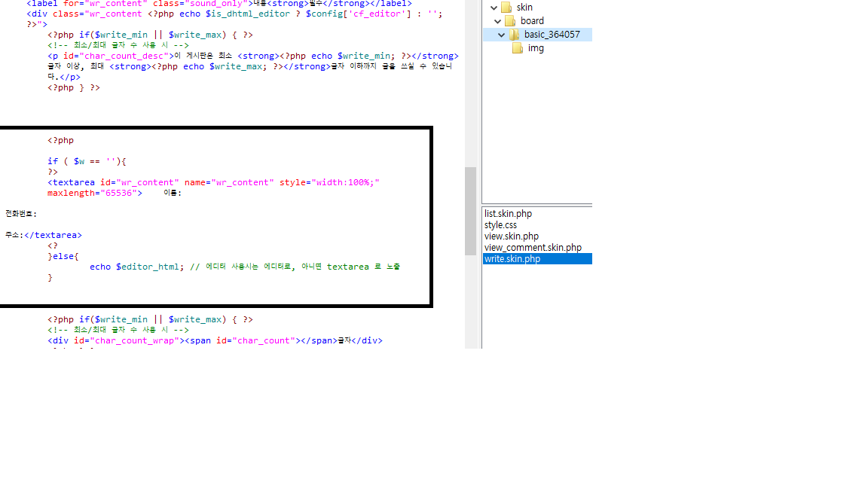Click the code editor vertical scrollbar thumb
The width and height of the screenshot is (868, 488).
(x=470, y=211)
